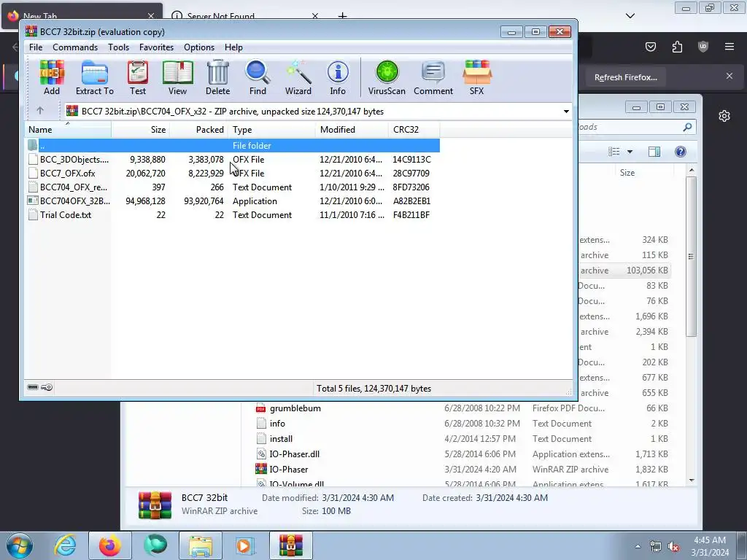Select the parent folder '..' row
747x560 pixels.
point(233,145)
